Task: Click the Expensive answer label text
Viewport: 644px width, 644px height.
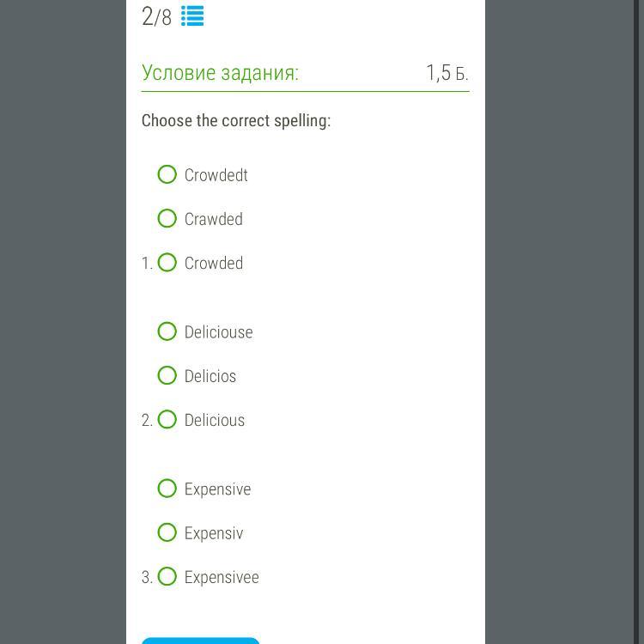Action: pos(217,489)
